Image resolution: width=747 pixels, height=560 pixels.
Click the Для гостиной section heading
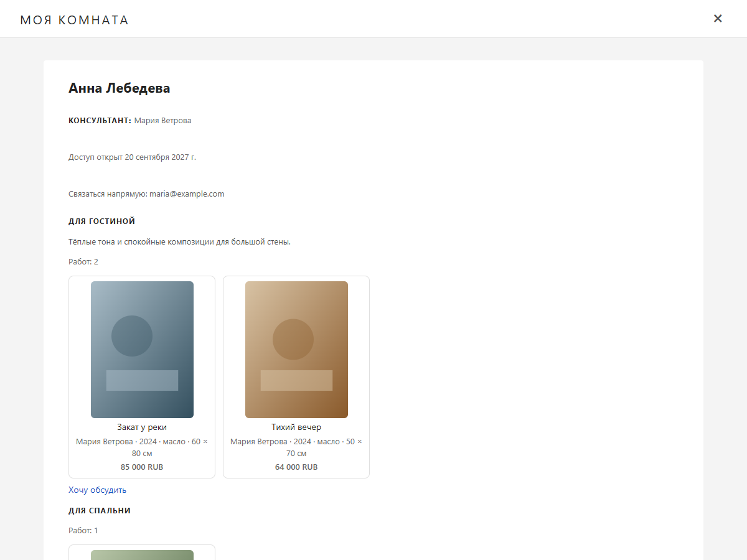point(102,222)
